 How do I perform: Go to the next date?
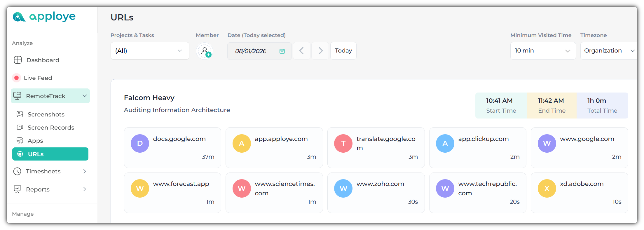tap(320, 51)
